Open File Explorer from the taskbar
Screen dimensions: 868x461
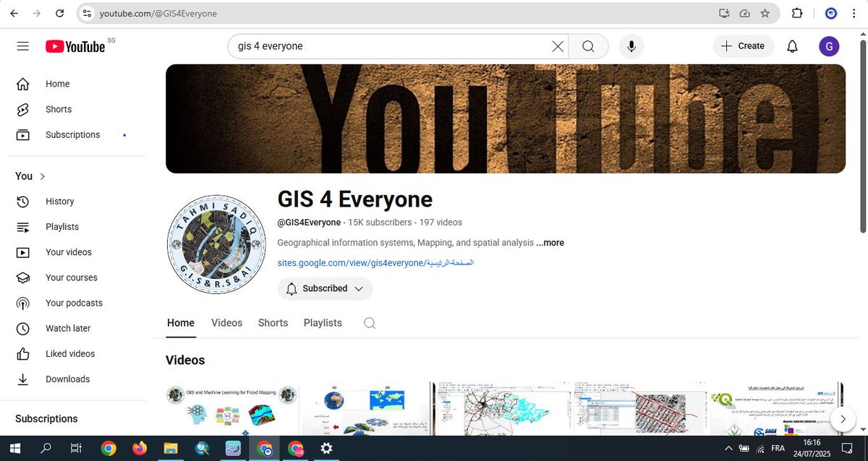170,448
